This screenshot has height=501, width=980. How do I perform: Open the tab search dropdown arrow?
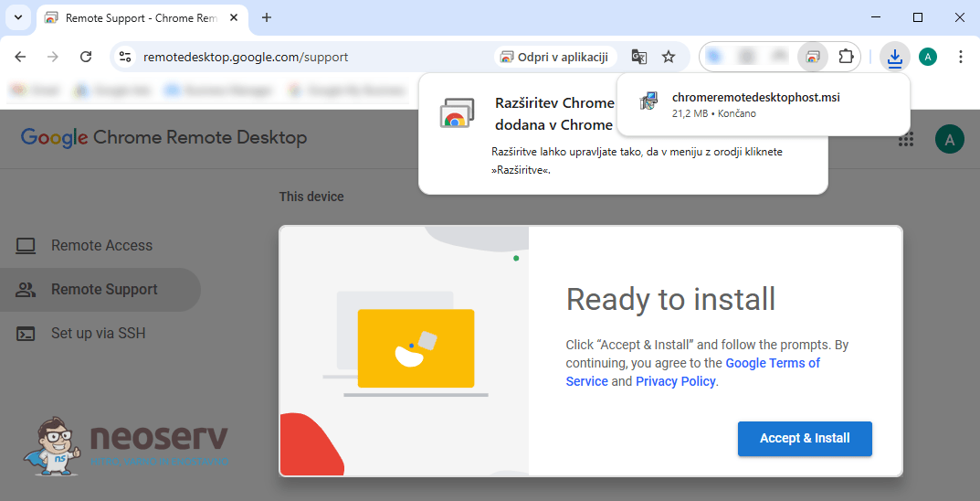18,17
